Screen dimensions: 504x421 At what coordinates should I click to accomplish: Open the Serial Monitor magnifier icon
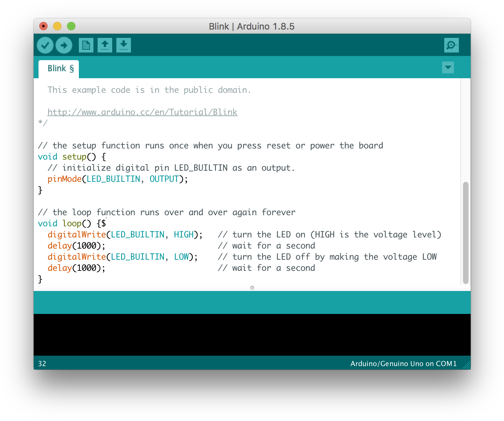451,45
